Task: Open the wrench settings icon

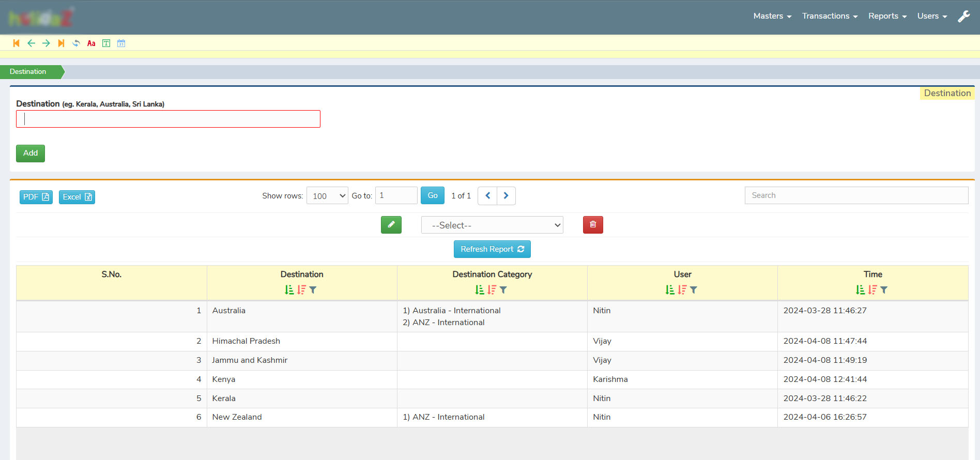Action: (x=963, y=17)
